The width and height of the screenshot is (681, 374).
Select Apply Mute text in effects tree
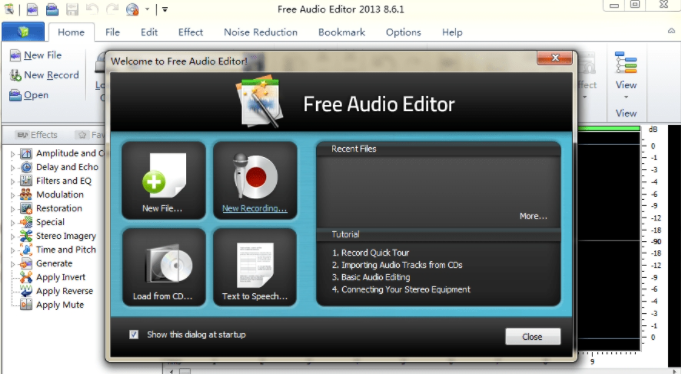pos(60,305)
